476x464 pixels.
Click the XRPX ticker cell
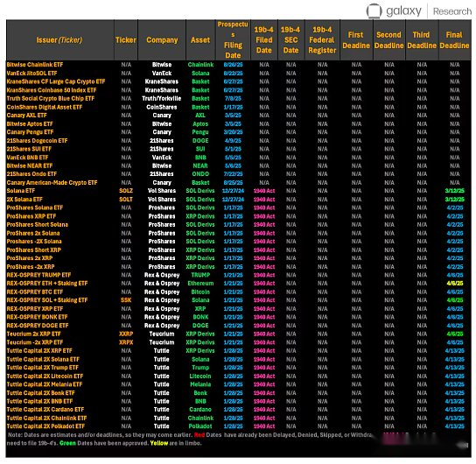coord(126,342)
